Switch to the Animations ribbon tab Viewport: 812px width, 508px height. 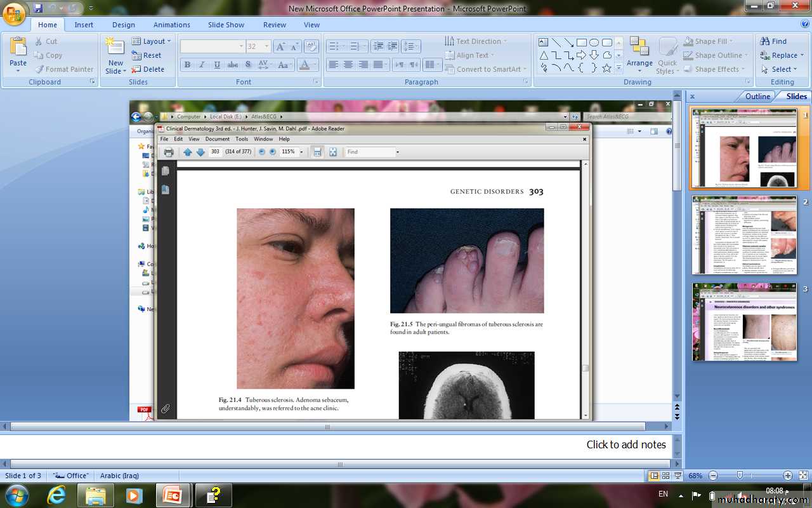tap(171, 25)
